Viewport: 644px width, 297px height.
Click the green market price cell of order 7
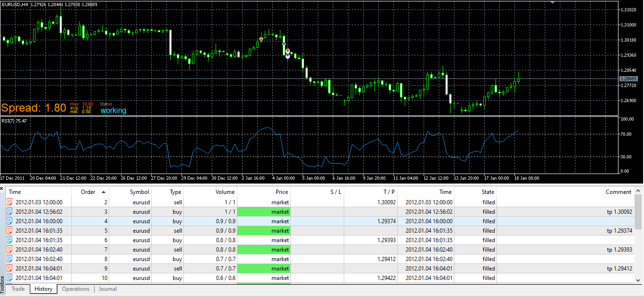point(263,250)
